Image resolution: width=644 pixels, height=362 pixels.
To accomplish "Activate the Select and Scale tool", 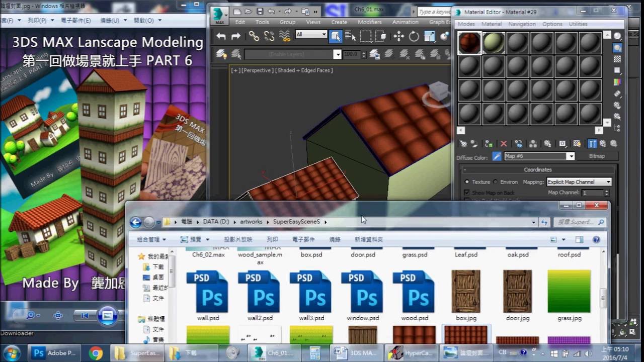I will (x=429, y=36).
